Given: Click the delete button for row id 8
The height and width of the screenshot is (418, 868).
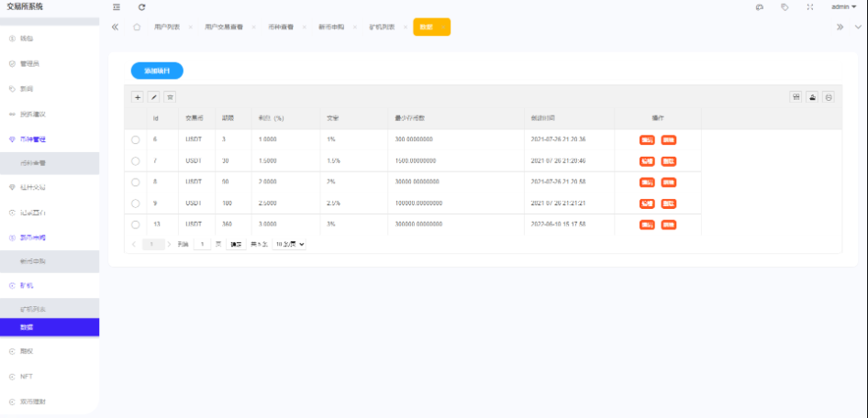Looking at the screenshot, I should 669,182.
